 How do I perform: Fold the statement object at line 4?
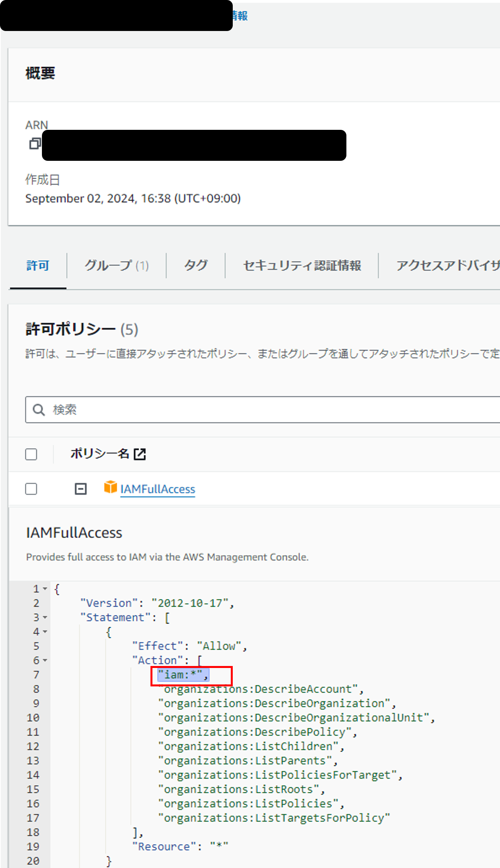click(x=45, y=631)
